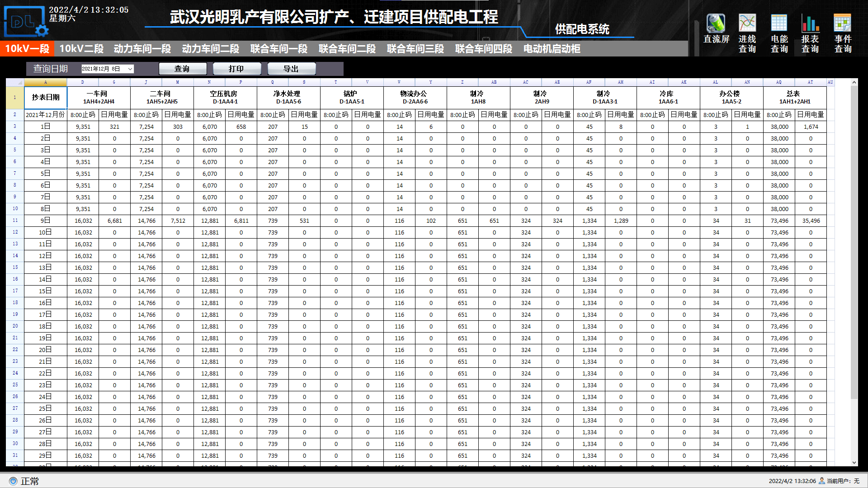This screenshot has height=488, width=868.
Task: Click the 导出 export button
Action: point(291,69)
